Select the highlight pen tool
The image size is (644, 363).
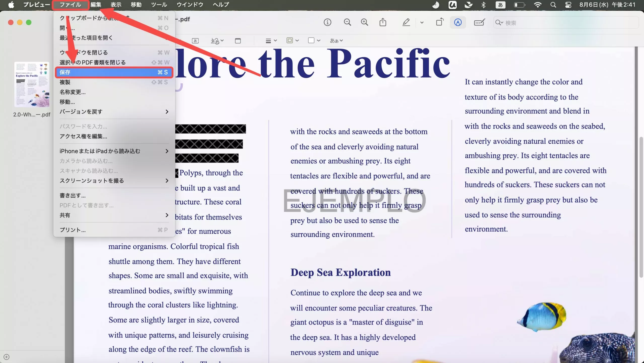[406, 22]
